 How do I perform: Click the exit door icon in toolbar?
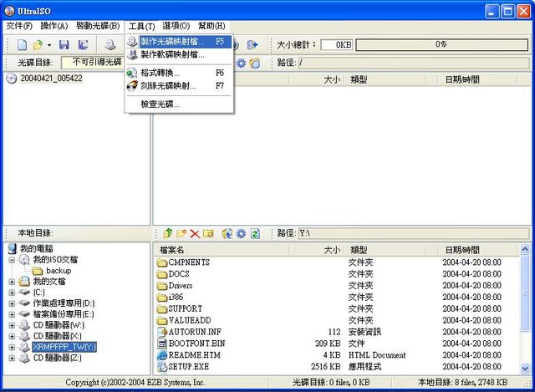coord(252,44)
